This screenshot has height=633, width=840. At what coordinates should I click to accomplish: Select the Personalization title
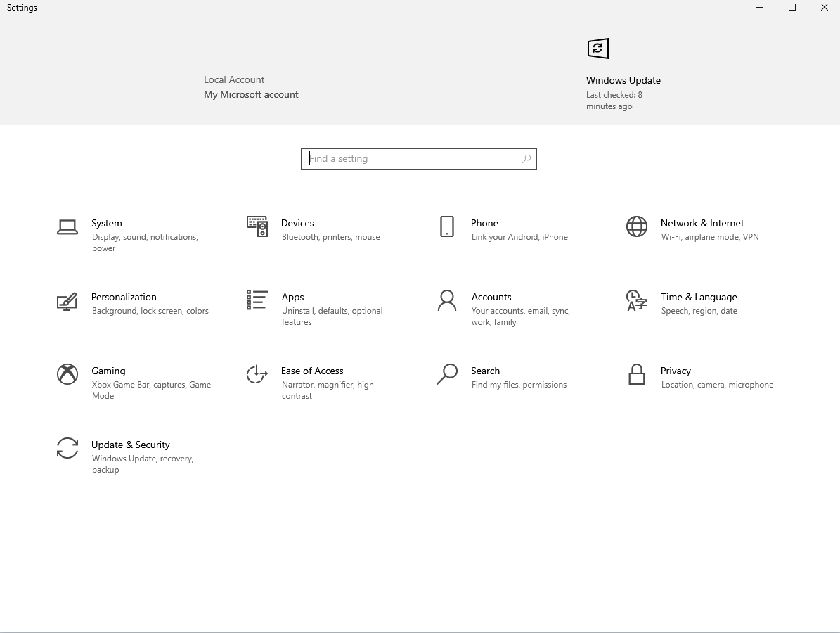[124, 297]
